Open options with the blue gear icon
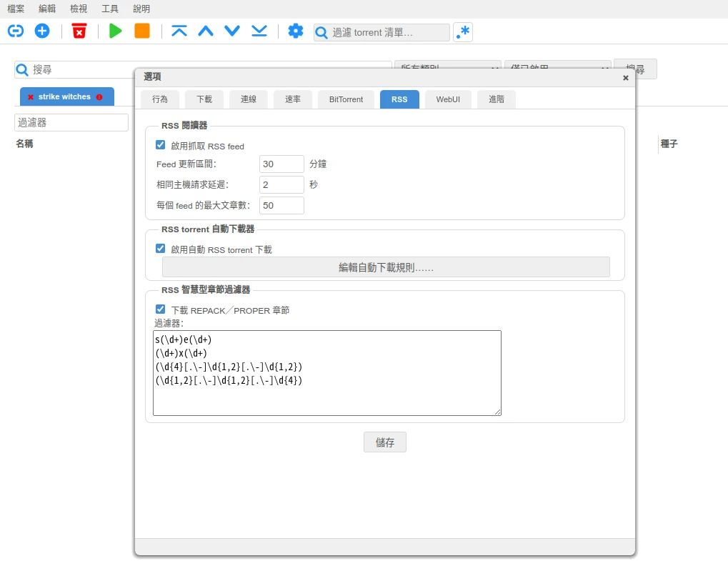The height and width of the screenshot is (576, 728). [295, 31]
